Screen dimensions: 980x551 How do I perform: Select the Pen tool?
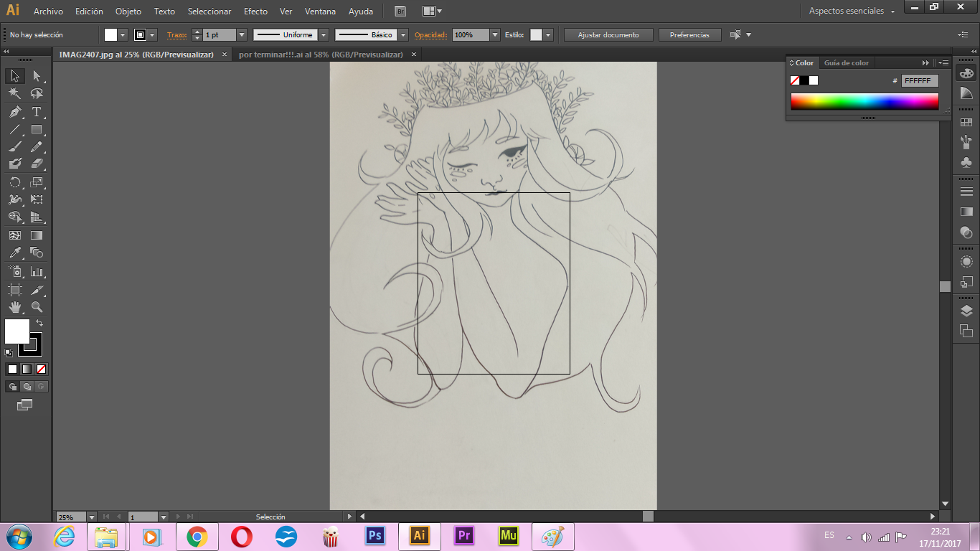coord(15,112)
